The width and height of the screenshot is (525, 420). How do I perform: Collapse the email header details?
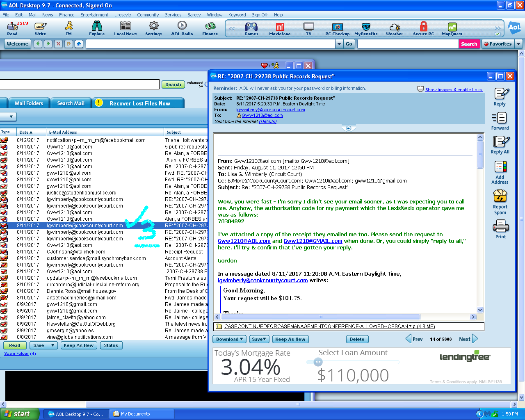point(348,128)
